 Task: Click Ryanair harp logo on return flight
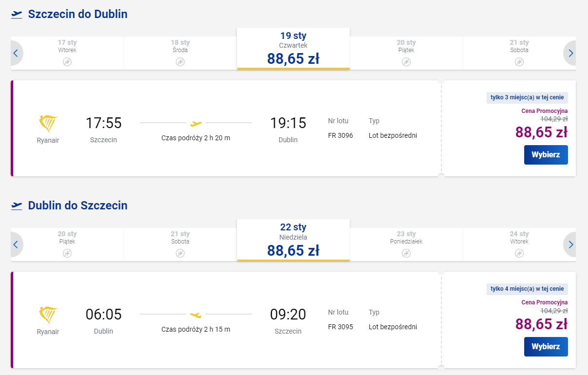click(48, 316)
